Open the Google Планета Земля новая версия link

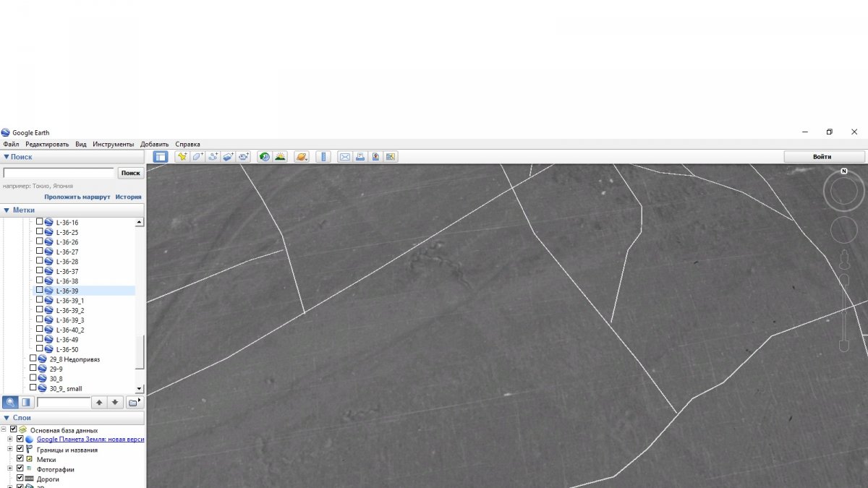(90, 439)
